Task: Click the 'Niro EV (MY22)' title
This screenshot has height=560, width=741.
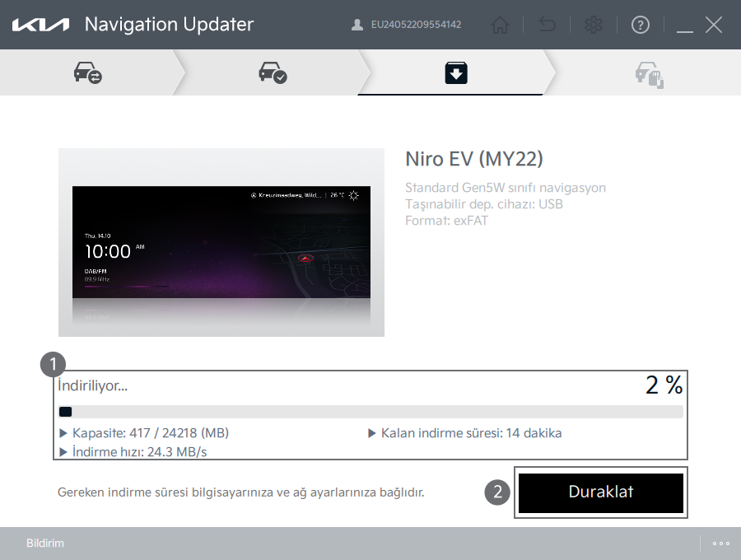Action: click(474, 159)
